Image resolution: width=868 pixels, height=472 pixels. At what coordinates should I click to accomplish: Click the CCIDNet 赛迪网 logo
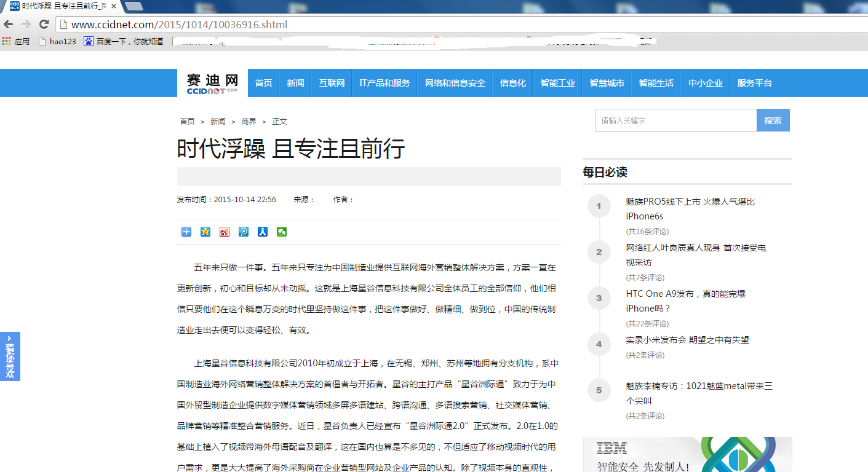[x=212, y=83]
